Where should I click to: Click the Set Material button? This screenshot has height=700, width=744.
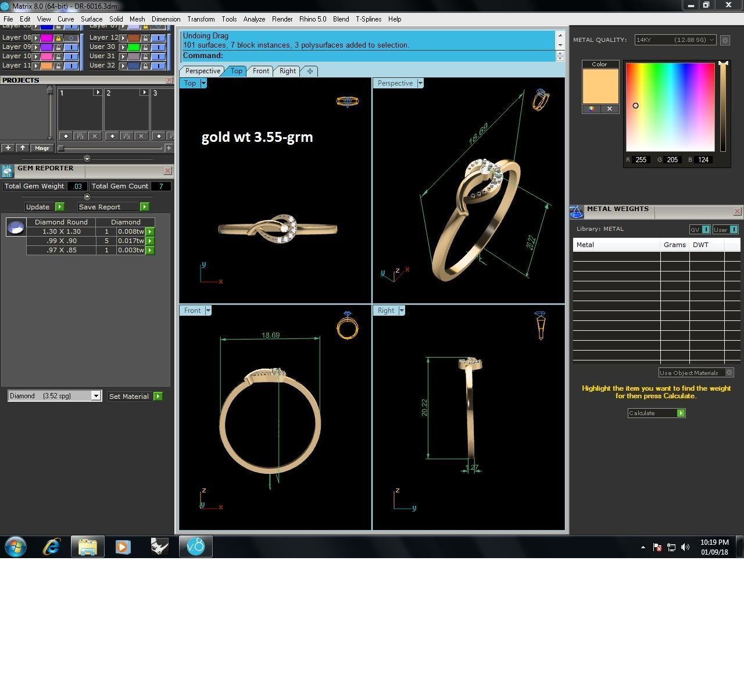(135, 397)
